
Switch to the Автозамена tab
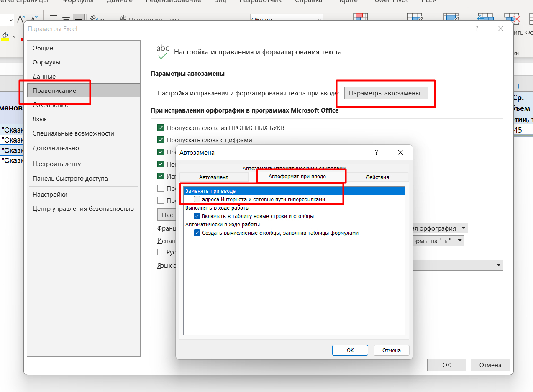coord(214,177)
